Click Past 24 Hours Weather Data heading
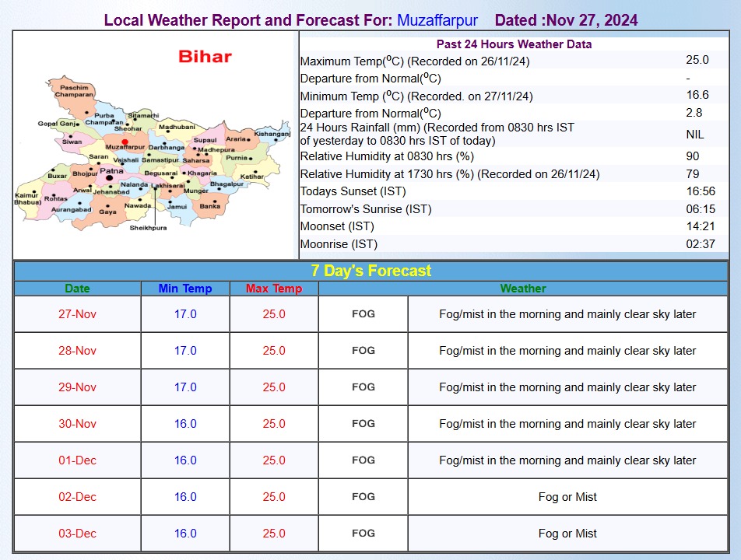This screenshot has height=560, width=741. [x=514, y=44]
